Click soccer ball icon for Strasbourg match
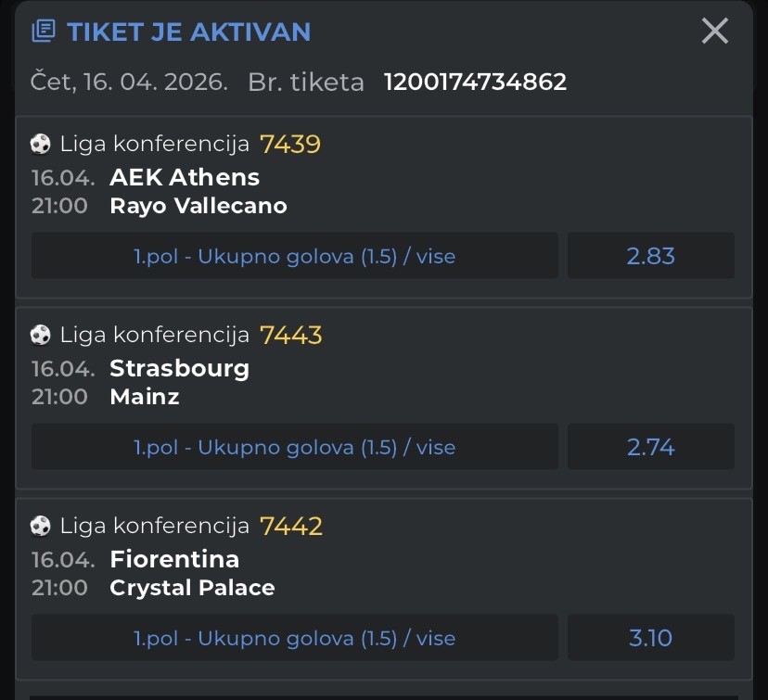This screenshot has width=768, height=700. pyautogui.click(x=41, y=335)
